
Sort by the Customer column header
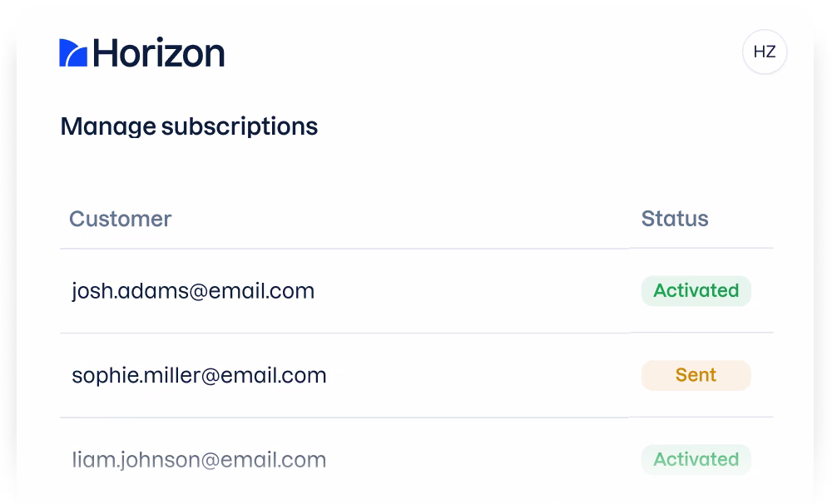(120, 219)
